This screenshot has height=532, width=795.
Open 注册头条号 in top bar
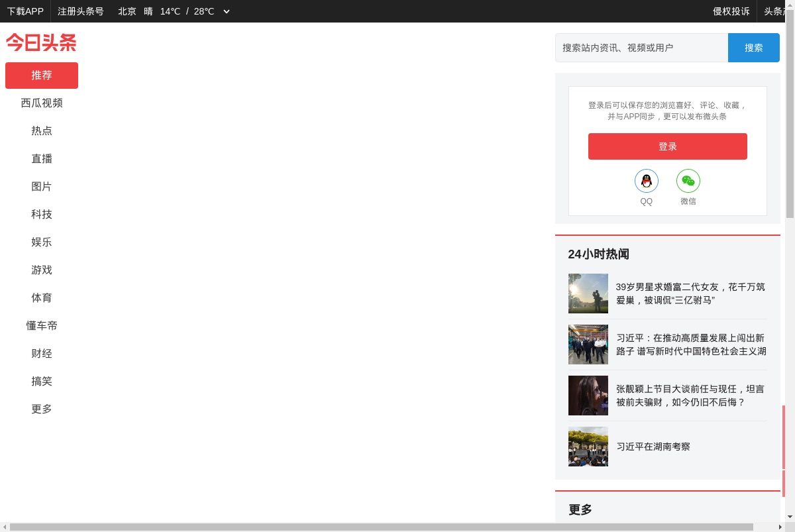pyautogui.click(x=81, y=11)
